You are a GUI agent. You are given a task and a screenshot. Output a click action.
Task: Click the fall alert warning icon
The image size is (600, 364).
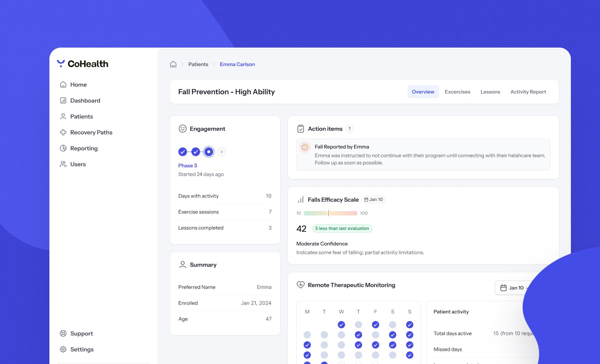pos(304,147)
